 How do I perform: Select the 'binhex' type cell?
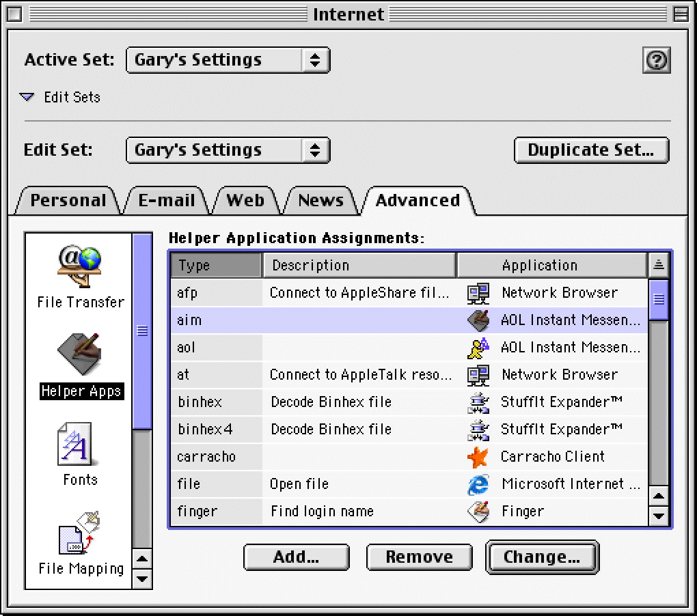(x=217, y=402)
